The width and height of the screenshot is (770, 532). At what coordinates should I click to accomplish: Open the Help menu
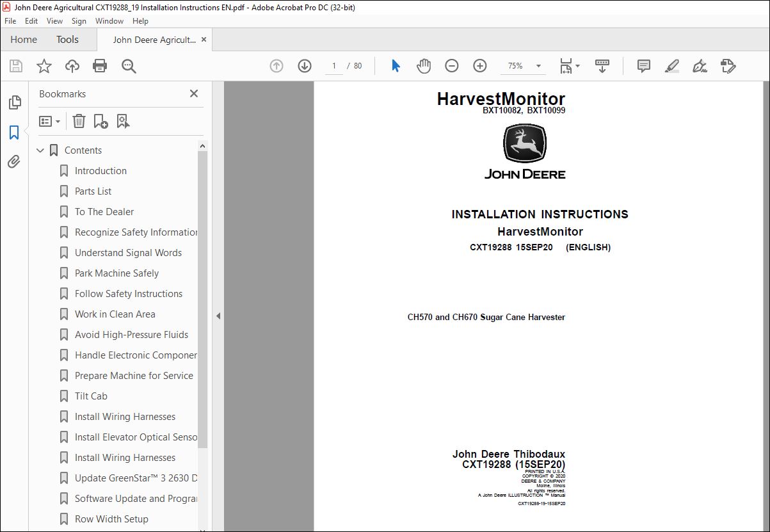tap(140, 21)
